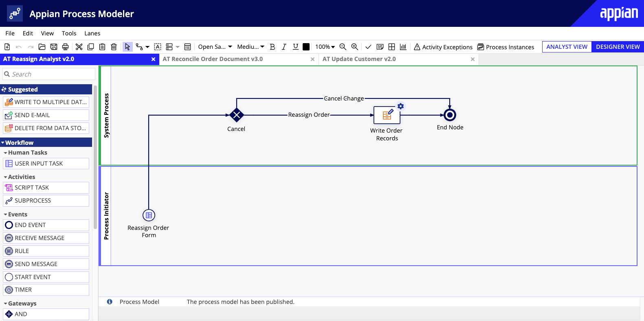
Task: Open lane options dropdown arrow
Action: click(x=178, y=47)
